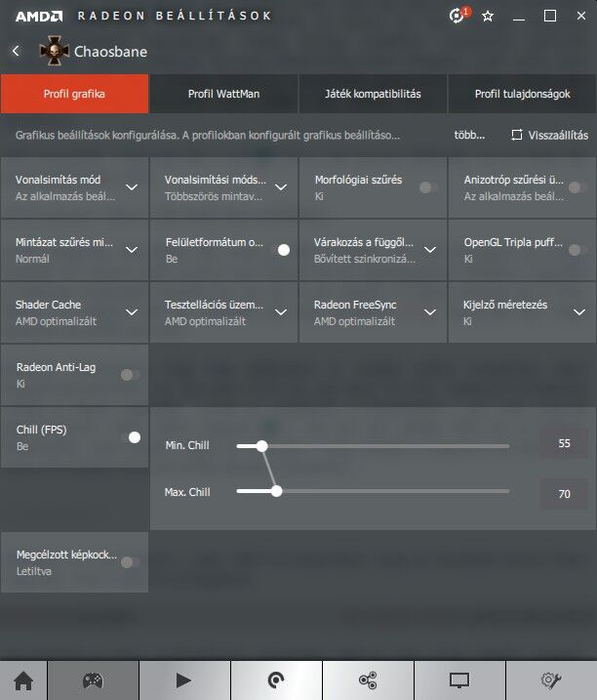Click the Visszaállítás reset button
597x700 pixels.
pyautogui.click(x=550, y=135)
